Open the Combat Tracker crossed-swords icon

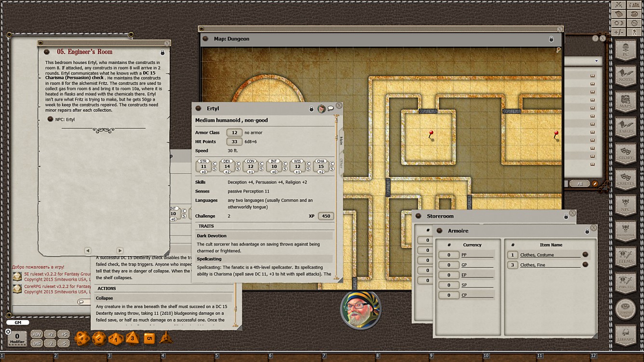(x=618, y=5)
